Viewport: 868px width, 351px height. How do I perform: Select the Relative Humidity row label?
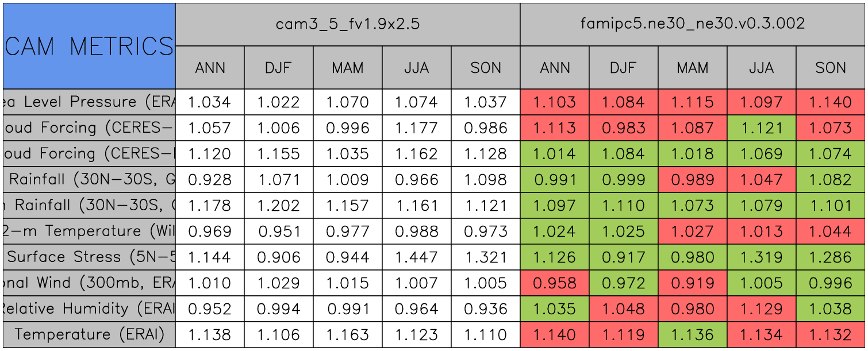(89, 309)
